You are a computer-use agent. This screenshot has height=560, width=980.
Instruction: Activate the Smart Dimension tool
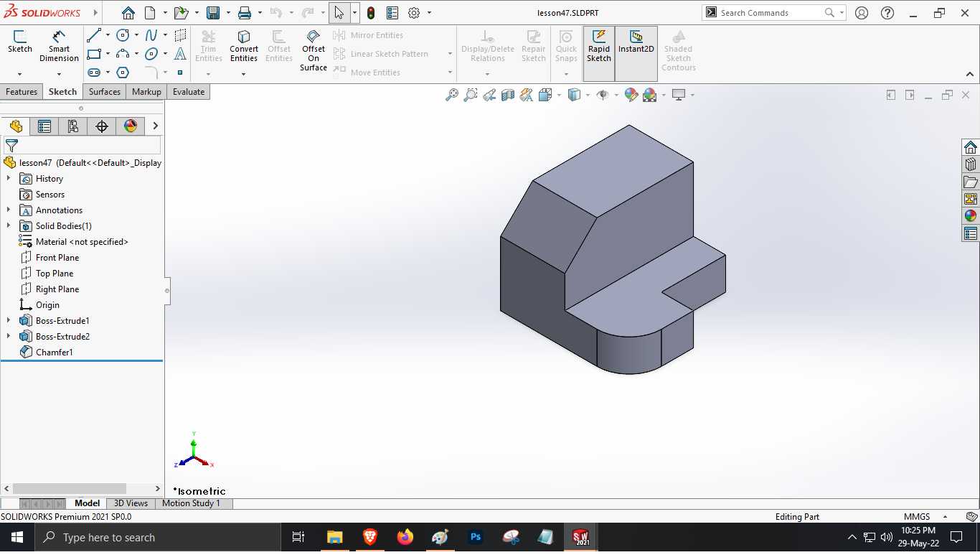[x=59, y=46]
